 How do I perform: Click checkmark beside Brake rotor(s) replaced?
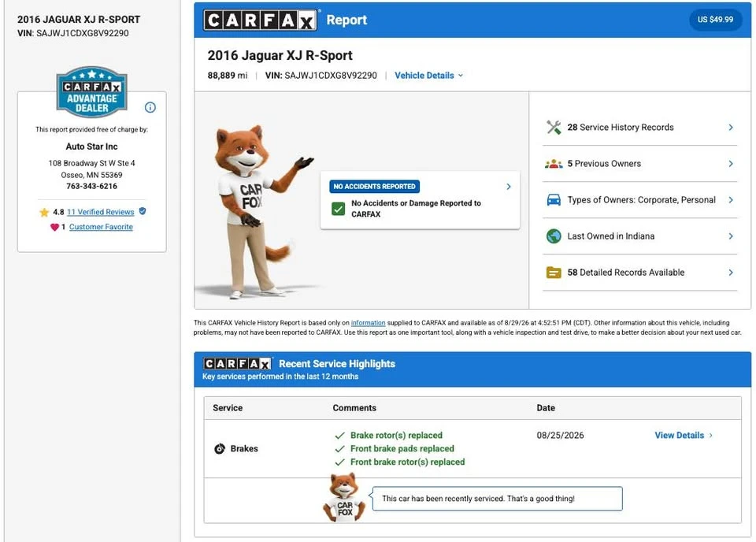coord(340,436)
